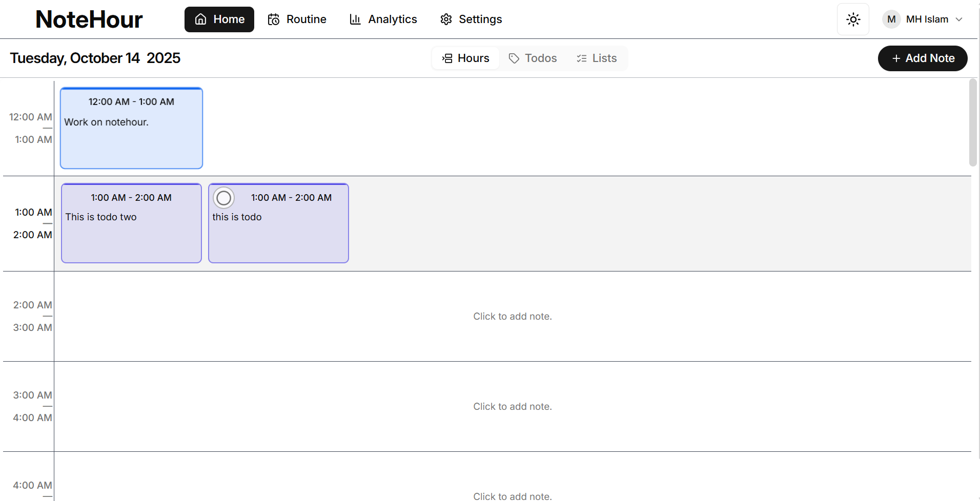Screen dimensions: 980x501
Task: Open the Home tab
Action: pyautogui.click(x=219, y=19)
